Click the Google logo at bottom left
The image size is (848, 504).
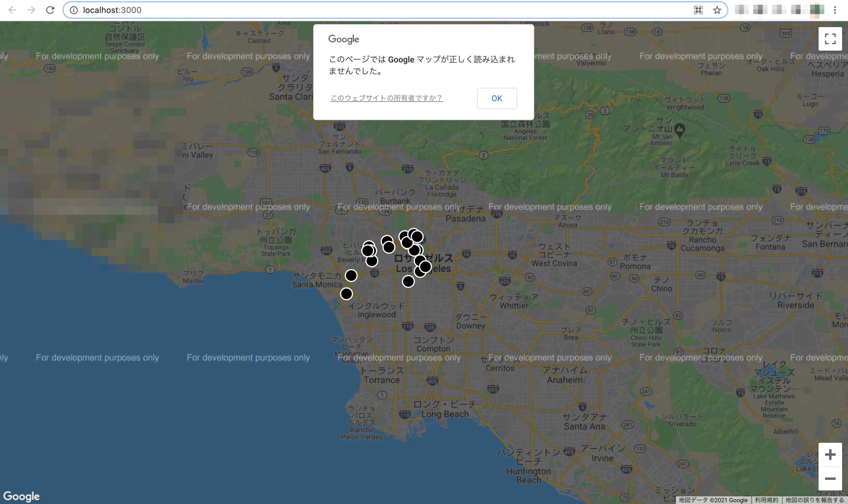[x=22, y=496]
